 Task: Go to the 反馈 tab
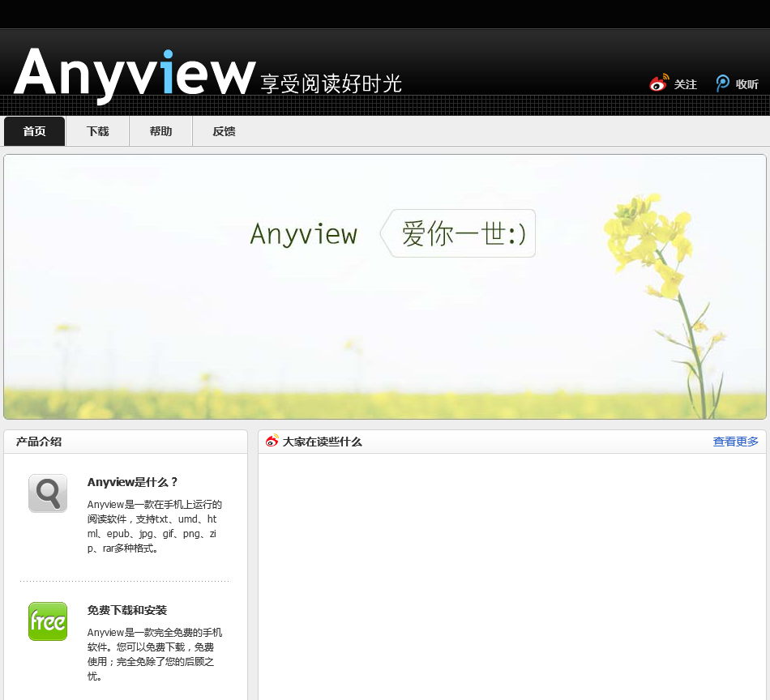[224, 131]
